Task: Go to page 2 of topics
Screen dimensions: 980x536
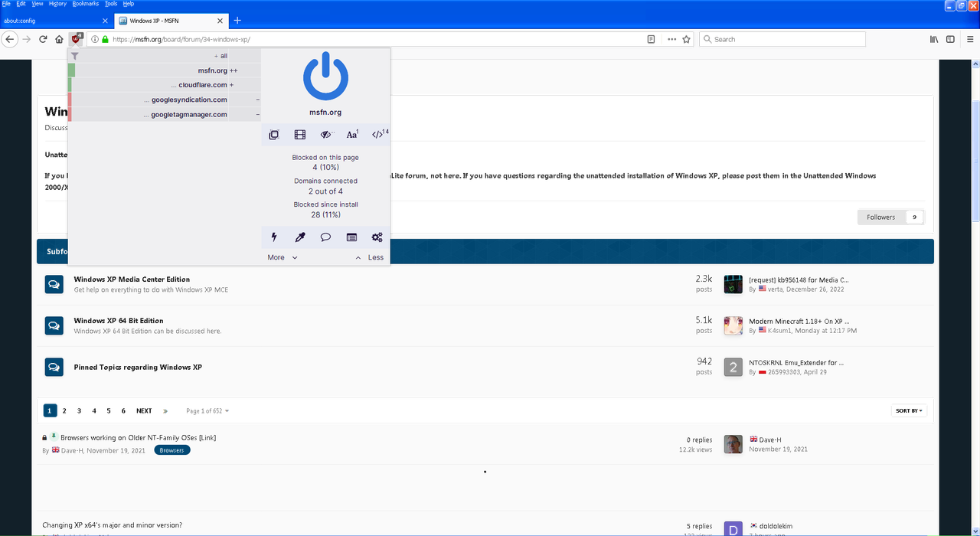Action: (x=64, y=411)
